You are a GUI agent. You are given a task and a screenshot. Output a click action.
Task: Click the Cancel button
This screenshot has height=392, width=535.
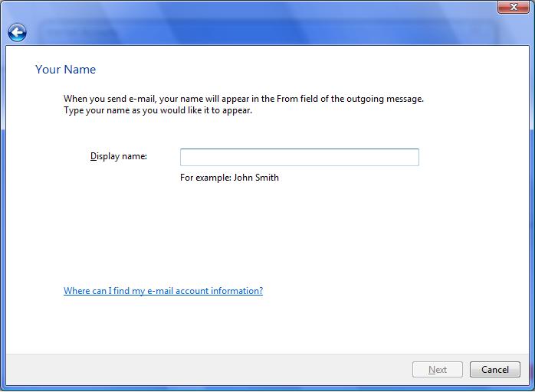pyautogui.click(x=494, y=370)
